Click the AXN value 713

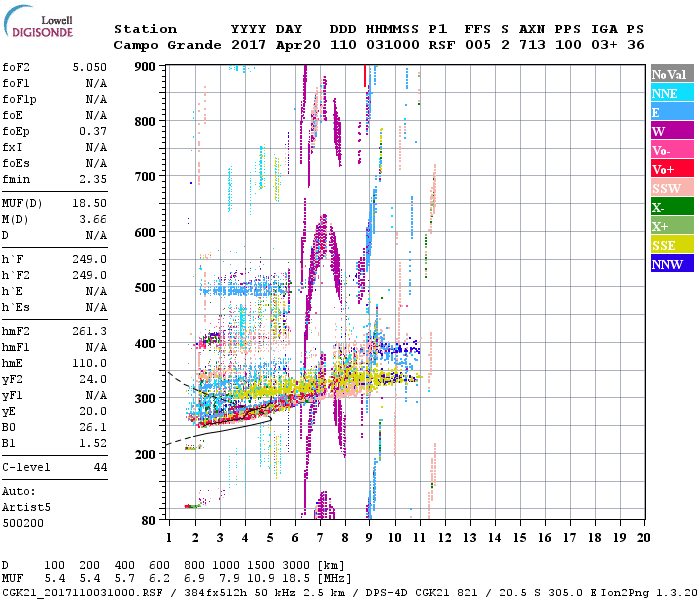(x=532, y=45)
